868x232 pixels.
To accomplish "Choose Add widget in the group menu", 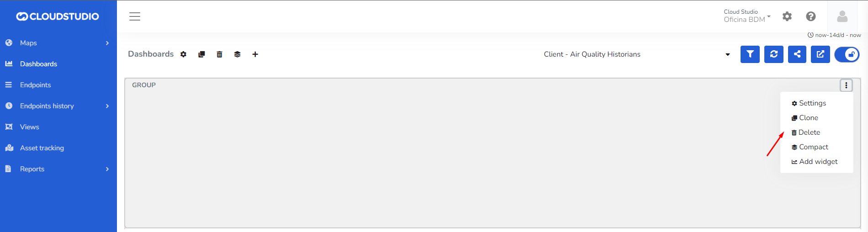I will (x=818, y=162).
